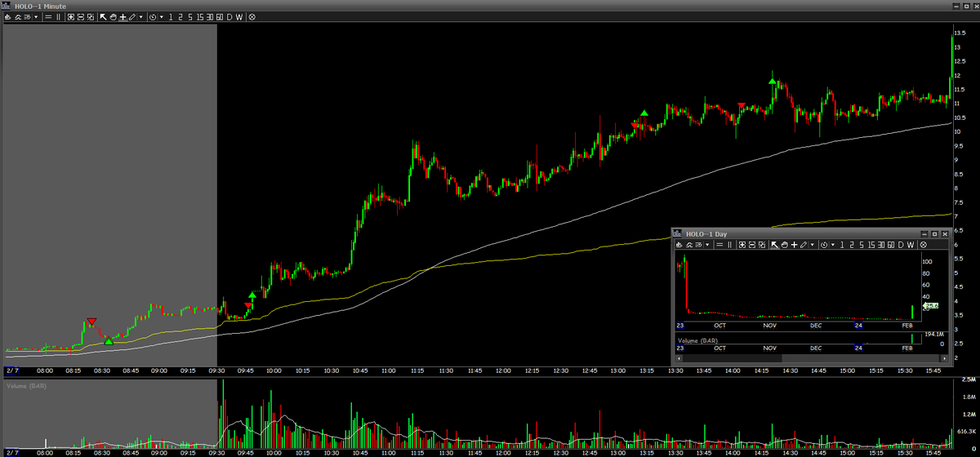The height and width of the screenshot is (457, 980).
Task: Switch 1 Day window to Weekly (W)
Action: point(911,245)
